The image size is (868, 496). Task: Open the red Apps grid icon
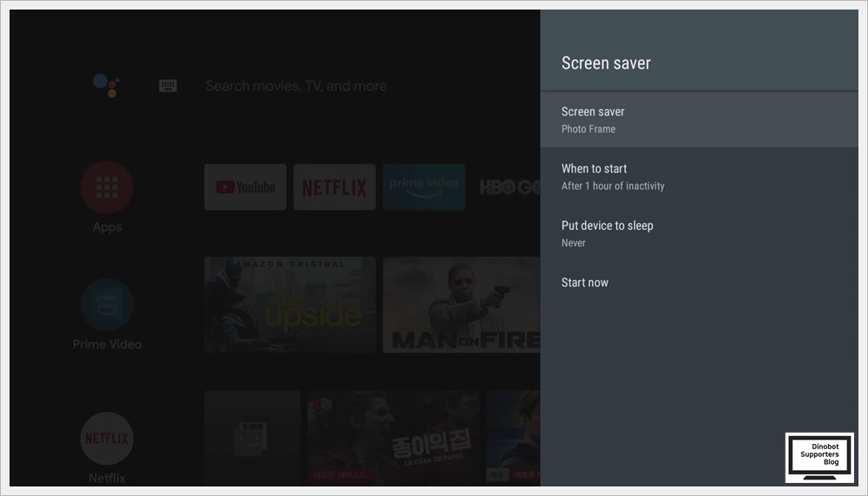click(x=107, y=187)
